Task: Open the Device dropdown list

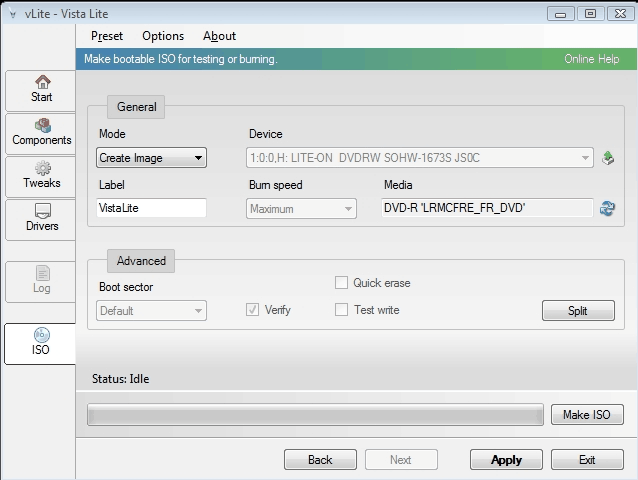Action: pos(420,158)
